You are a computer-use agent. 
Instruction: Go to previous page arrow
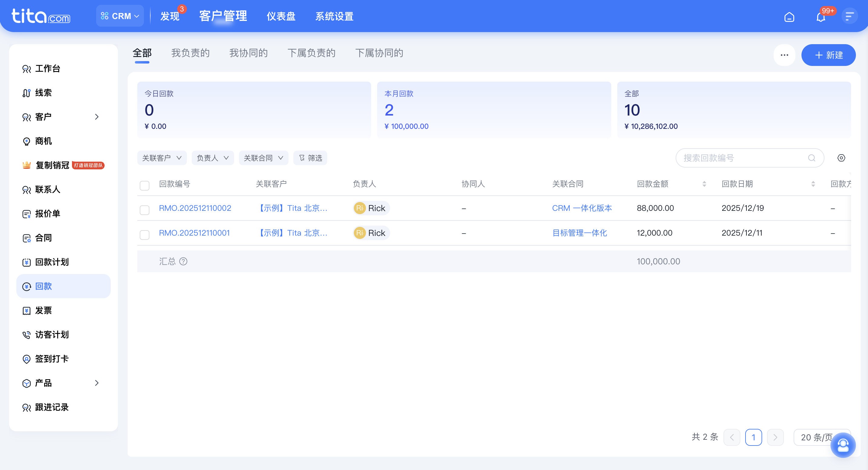click(x=732, y=437)
